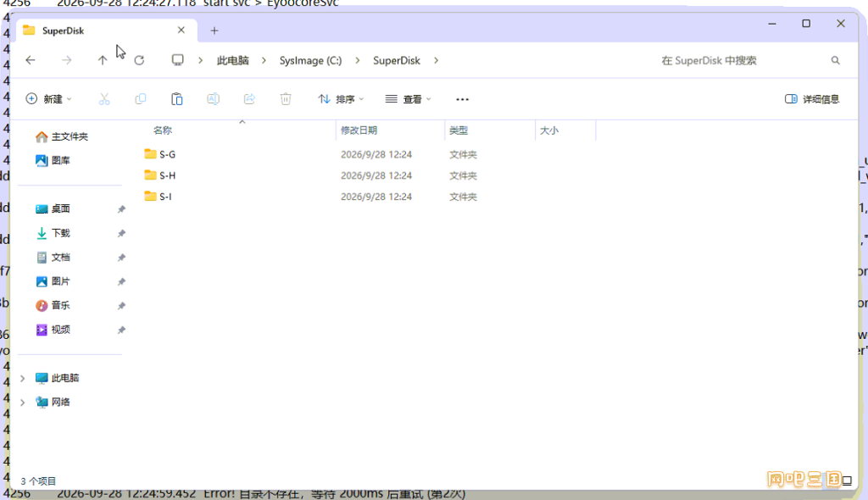868x500 pixels.
Task: Click the search magnifier icon
Action: pyautogui.click(x=835, y=60)
